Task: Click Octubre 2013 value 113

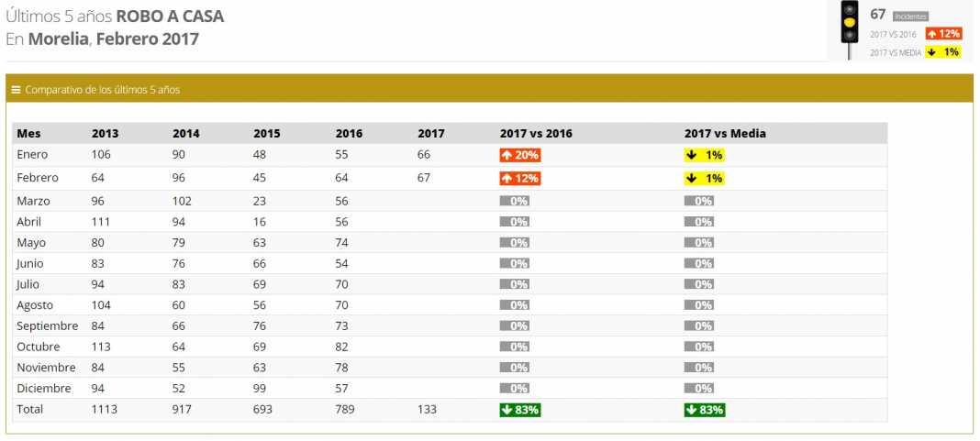Action: click(101, 347)
